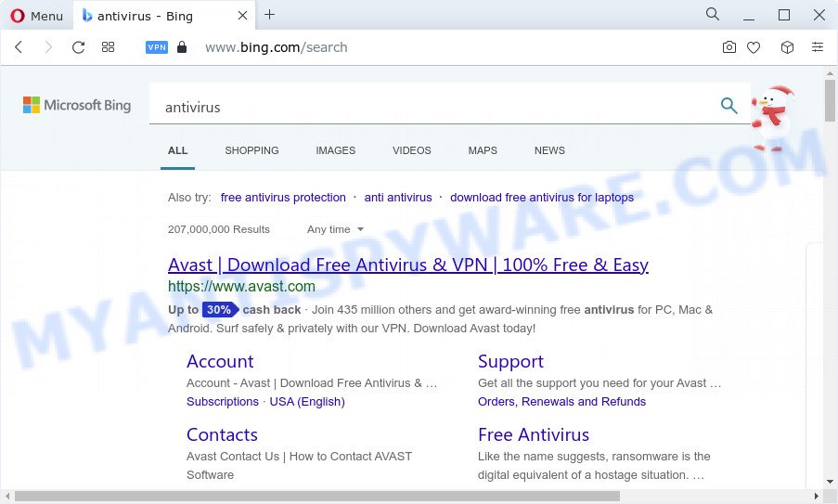This screenshot has height=504, width=838.
Task: Switch to the NEWS tab
Action: pyautogui.click(x=549, y=150)
